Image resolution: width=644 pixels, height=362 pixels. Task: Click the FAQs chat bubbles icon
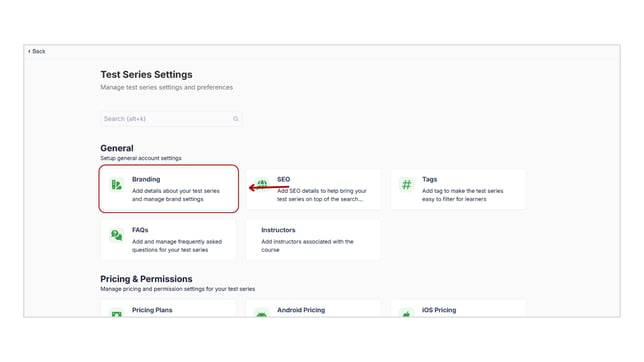click(117, 235)
